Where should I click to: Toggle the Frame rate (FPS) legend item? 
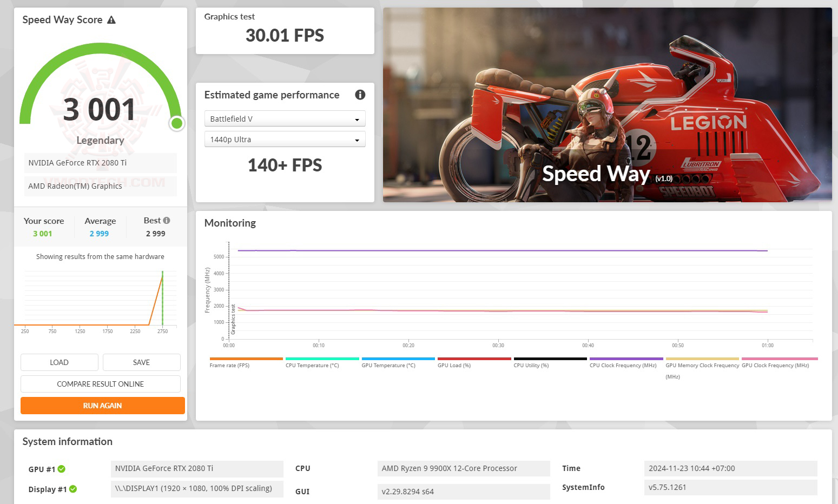pyautogui.click(x=246, y=363)
